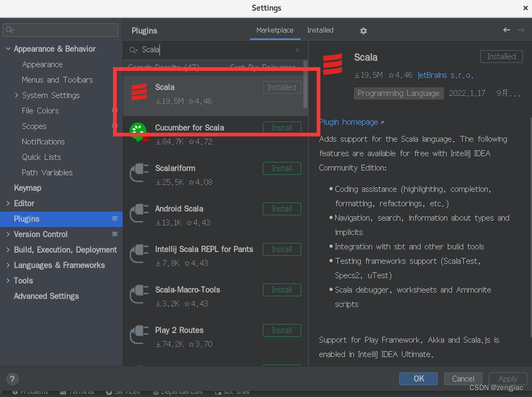This screenshot has width=532, height=397.
Task: Switch to the Installed tab
Action: 320,30
